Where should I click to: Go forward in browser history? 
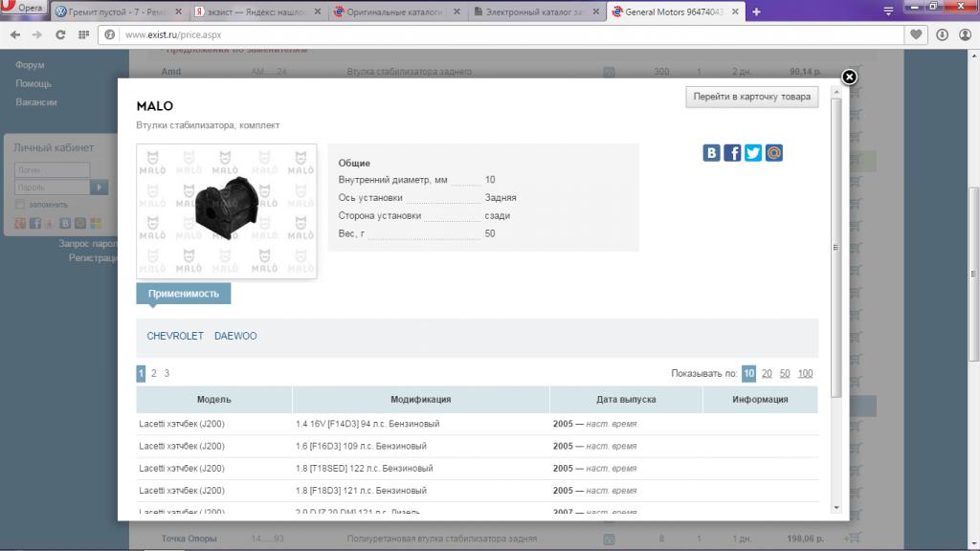(37, 35)
